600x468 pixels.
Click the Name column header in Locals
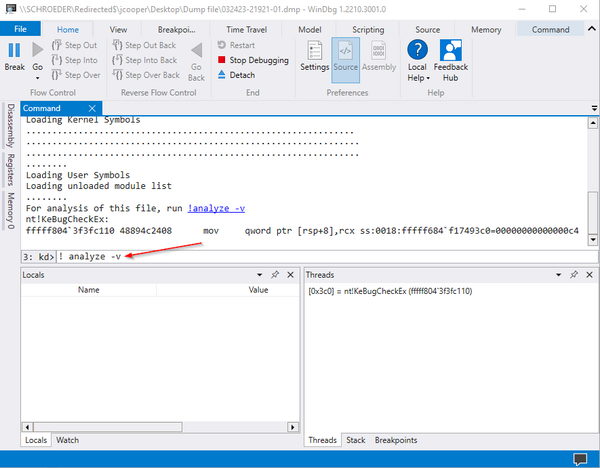pyautogui.click(x=88, y=290)
